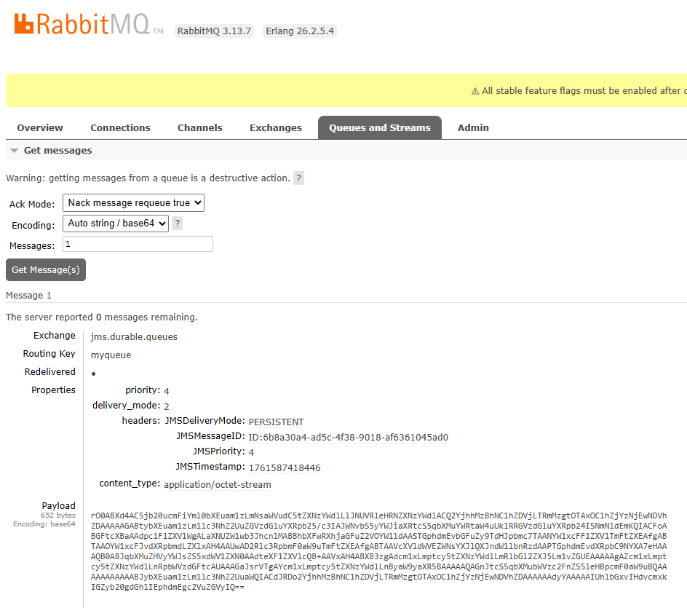Open help next to Encoding selector
This screenshot has height=616, width=687.
177,223
